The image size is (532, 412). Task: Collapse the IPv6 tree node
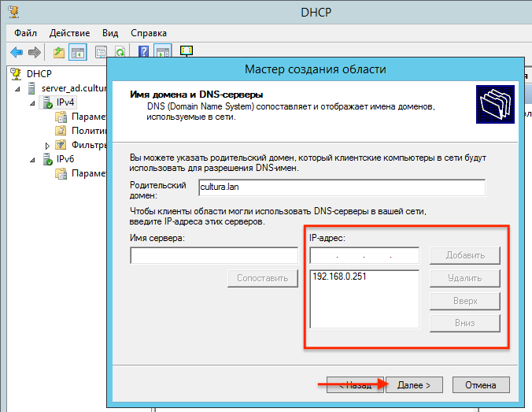(x=32, y=160)
